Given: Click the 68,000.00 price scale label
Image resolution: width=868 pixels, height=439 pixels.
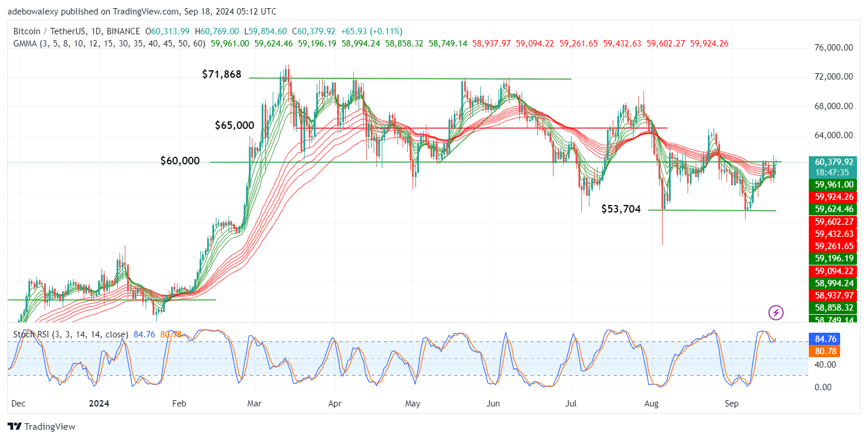Looking at the screenshot, I should tap(834, 106).
